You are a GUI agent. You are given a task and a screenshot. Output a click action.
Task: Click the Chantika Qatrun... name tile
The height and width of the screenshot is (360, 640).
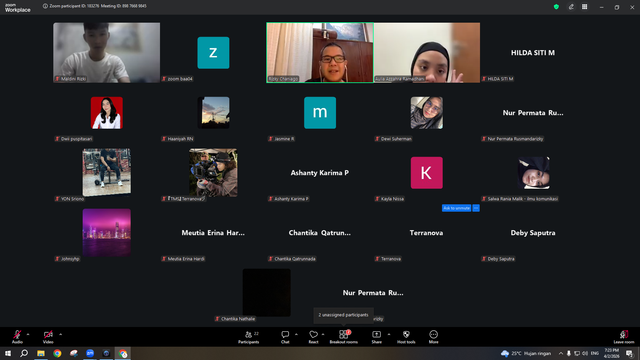pyautogui.click(x=320, y=233)
